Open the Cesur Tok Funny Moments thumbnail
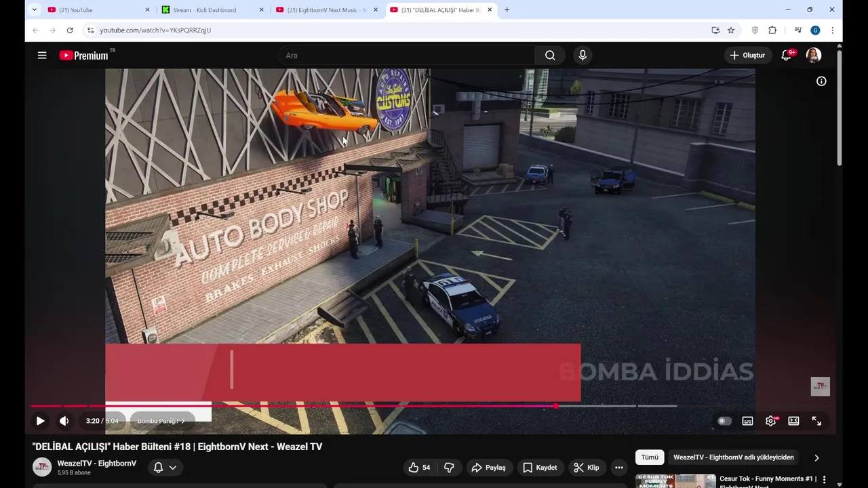868x488 pixels. [x=675, y=481]
